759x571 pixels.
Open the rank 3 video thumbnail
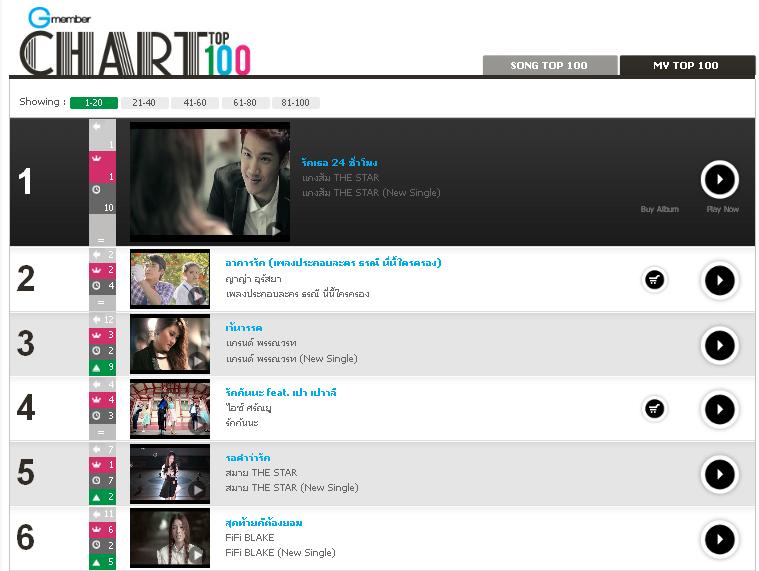click(170, 344)
